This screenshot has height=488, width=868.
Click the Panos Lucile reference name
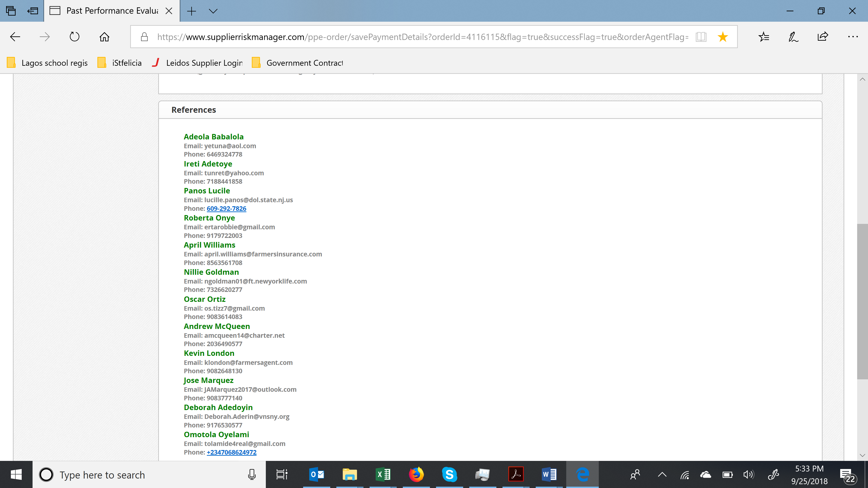coord(207,191)
